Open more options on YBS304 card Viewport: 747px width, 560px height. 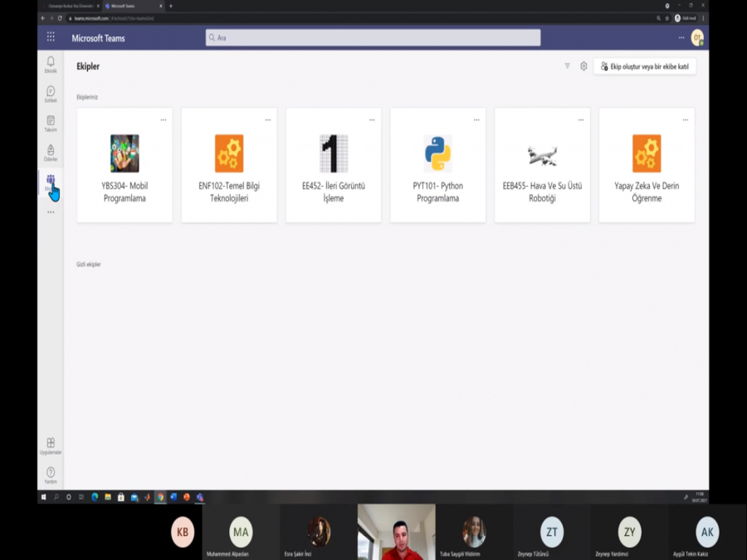[164, 120]
